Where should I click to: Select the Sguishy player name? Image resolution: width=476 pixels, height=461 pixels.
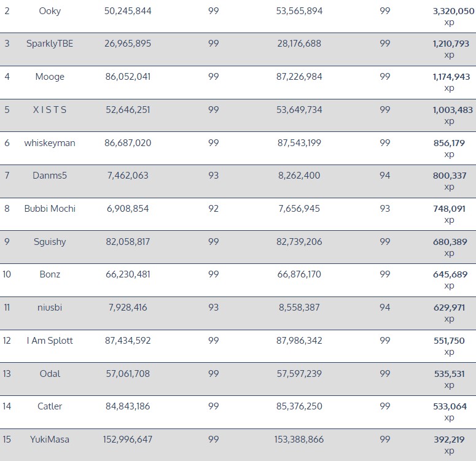click(50, 242)
